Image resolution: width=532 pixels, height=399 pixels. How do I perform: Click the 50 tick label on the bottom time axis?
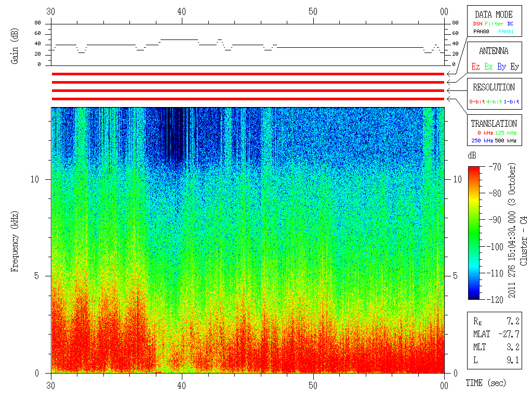pyautogui.click(x=313, y=385)
